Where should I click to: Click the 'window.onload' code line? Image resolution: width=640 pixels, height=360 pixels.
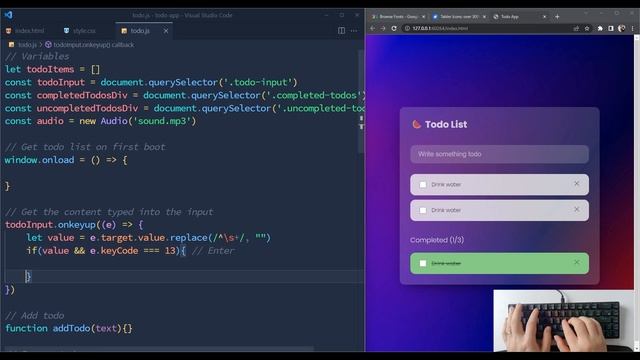(66, 160)
